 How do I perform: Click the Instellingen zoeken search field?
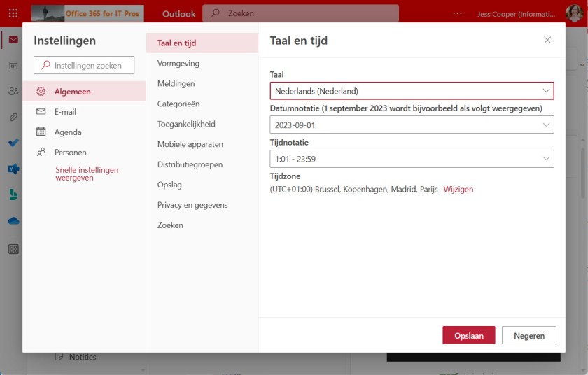pos(84,65)
